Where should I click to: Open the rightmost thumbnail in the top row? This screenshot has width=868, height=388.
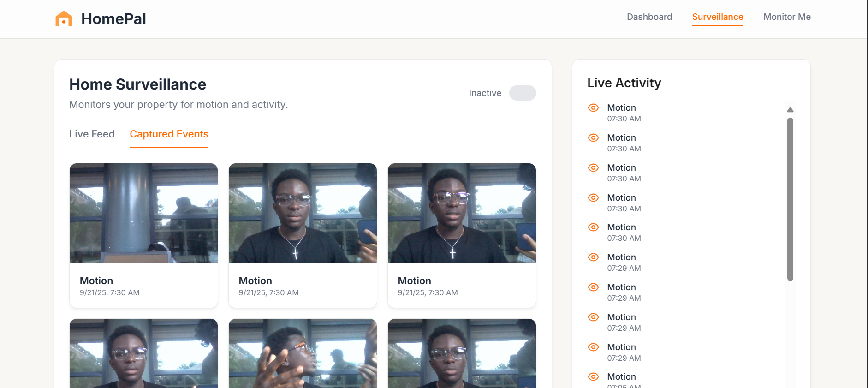click(462, 213)
